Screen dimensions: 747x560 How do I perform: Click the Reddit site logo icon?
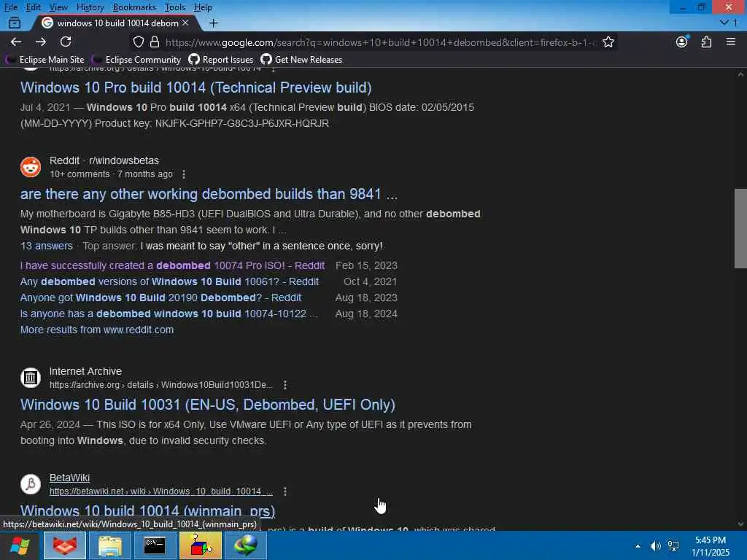31,167
